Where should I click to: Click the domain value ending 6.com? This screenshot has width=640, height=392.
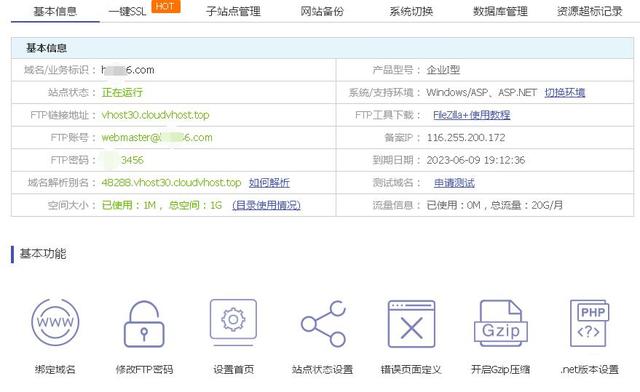click(x=128, y=70)
